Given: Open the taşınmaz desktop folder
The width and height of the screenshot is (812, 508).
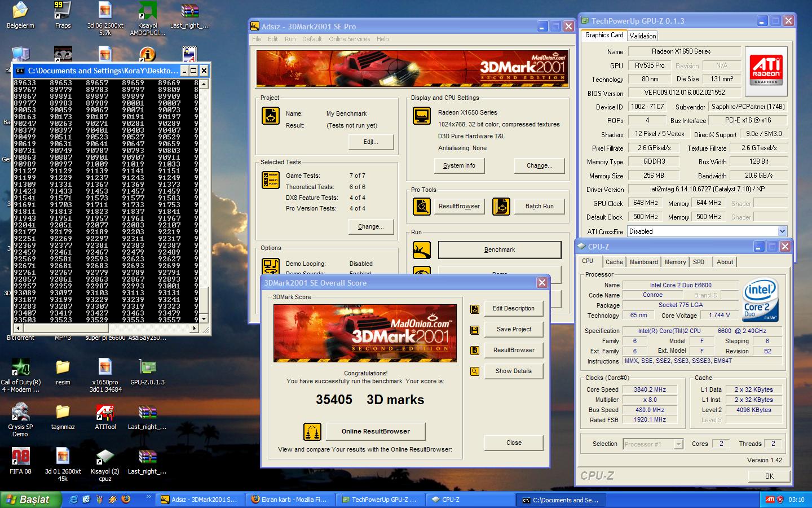Looking at the screenshot, I should pyautogui.click(x=63, y=417).
